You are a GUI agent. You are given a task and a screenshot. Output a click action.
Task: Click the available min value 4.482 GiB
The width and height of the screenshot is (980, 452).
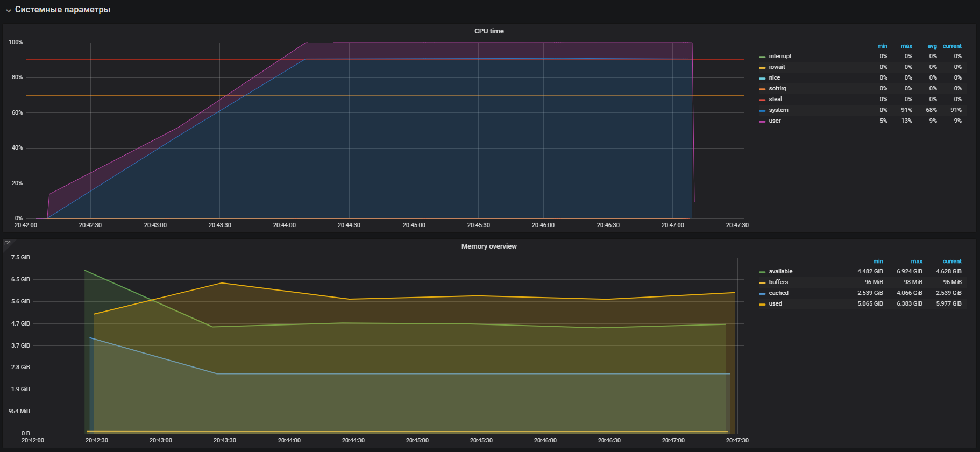tap(870, 271)
